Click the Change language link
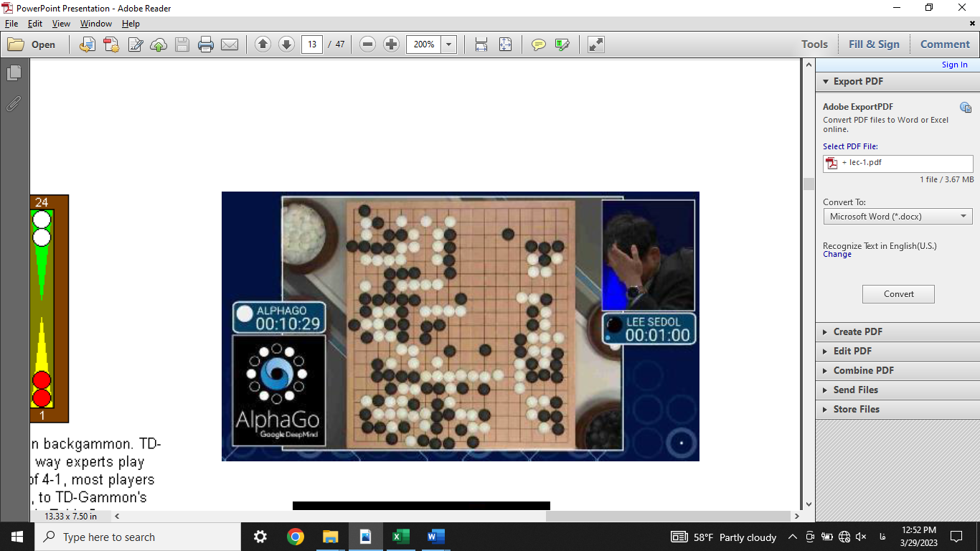This screenshot has width=980, height=551. pos(837,254)
